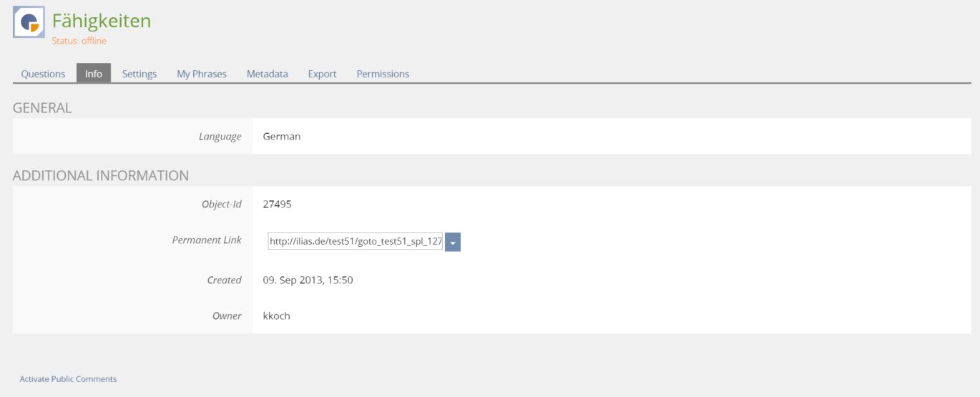Image resolution: width=980 pixels, height=397 pixels.
Task: Open the Questions tab
Action: [x=43, y=74]
